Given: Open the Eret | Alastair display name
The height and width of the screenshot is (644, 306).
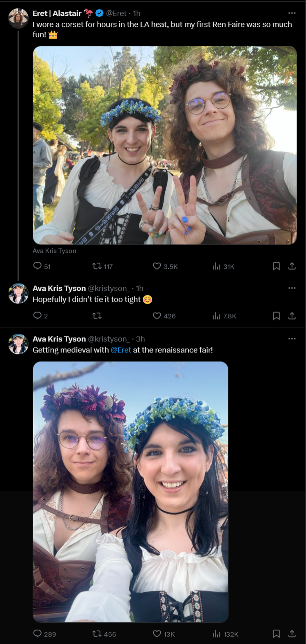Looking at the screenshot, I should coord(57,13).
